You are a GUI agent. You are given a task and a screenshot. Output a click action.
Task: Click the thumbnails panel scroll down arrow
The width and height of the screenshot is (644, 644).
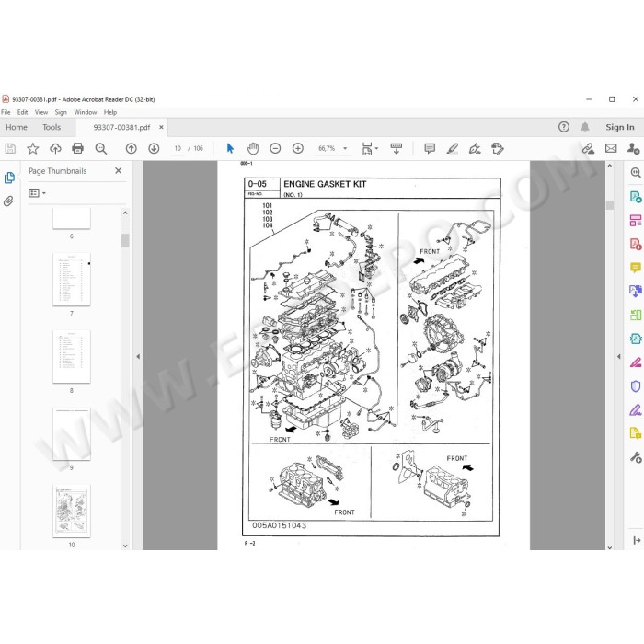tap(125, 546)
